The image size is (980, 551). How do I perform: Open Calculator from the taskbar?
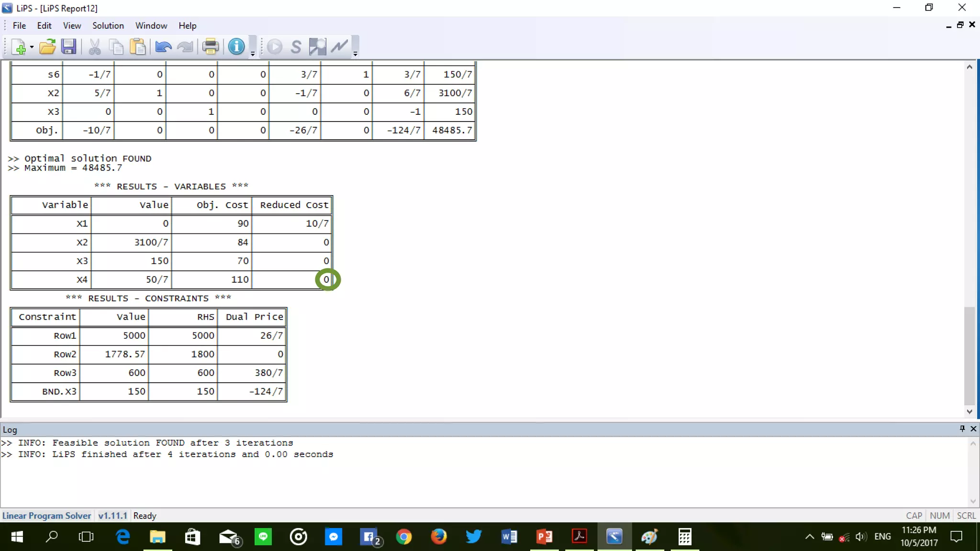[685, 537]
